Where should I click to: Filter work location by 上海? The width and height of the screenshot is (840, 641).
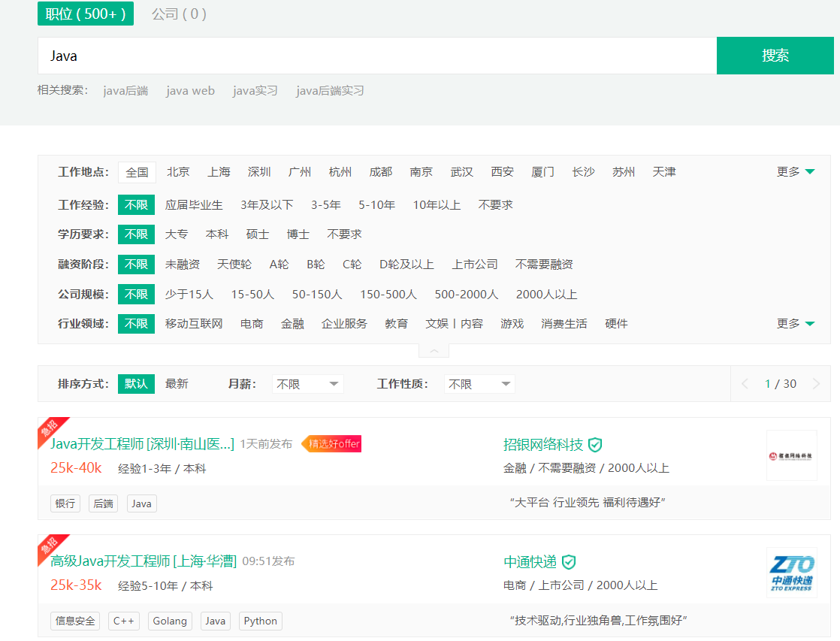tap(219, 172)
